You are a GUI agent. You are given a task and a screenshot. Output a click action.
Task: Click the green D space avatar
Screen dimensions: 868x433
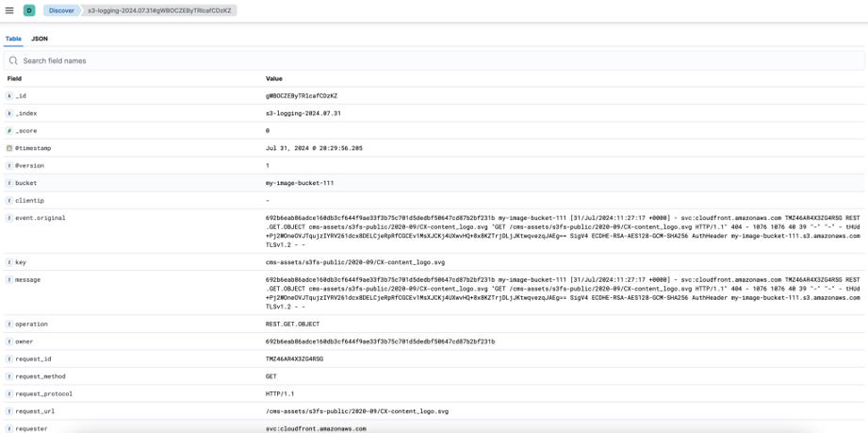tap(29, 10)
